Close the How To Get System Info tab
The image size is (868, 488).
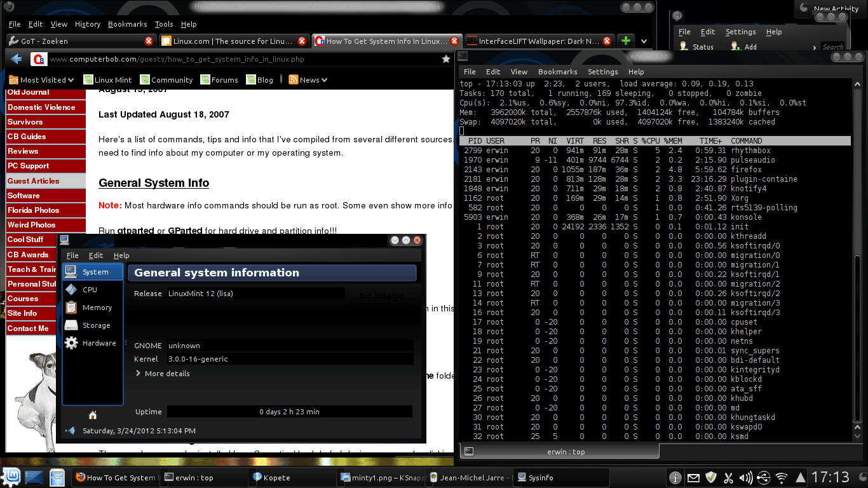tap(455, 41)
